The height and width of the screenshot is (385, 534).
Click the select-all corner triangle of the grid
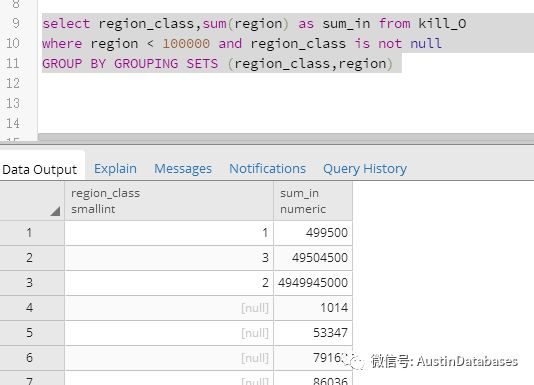coord(55,211)
